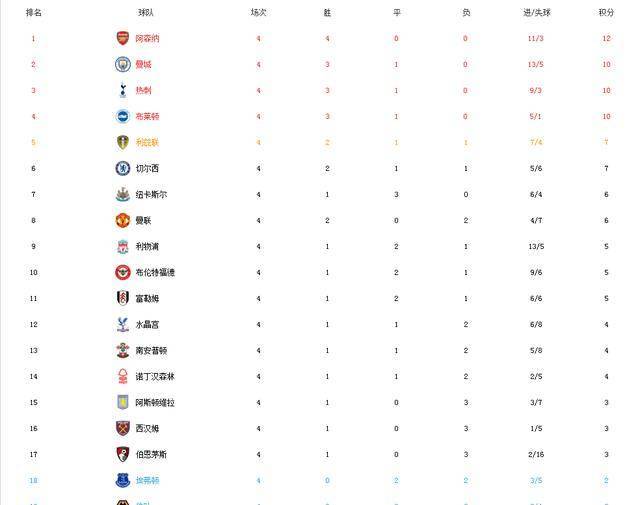Image resolution: width=640 pixels, height=505 pixels.
Task: Click the Manchester City club crest
Action: [x=123, y=65]
